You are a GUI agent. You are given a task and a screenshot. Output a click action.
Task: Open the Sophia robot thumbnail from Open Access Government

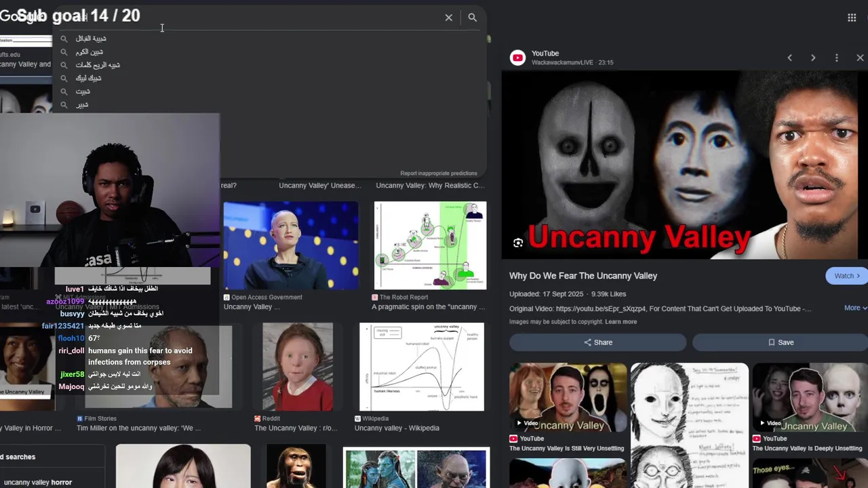291,245
